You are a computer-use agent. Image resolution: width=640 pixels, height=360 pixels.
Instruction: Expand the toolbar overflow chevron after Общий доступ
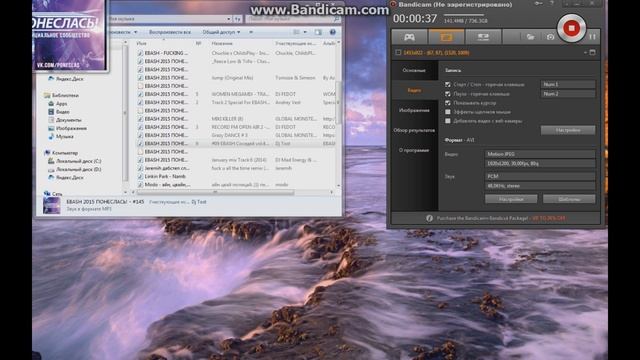[251, 32]
